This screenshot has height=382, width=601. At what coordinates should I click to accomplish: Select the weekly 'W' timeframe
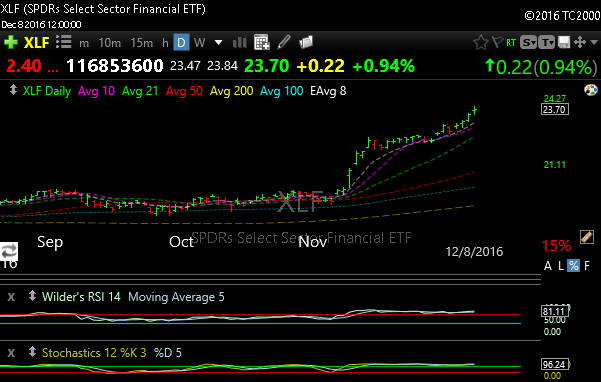[x=199, y=43]
